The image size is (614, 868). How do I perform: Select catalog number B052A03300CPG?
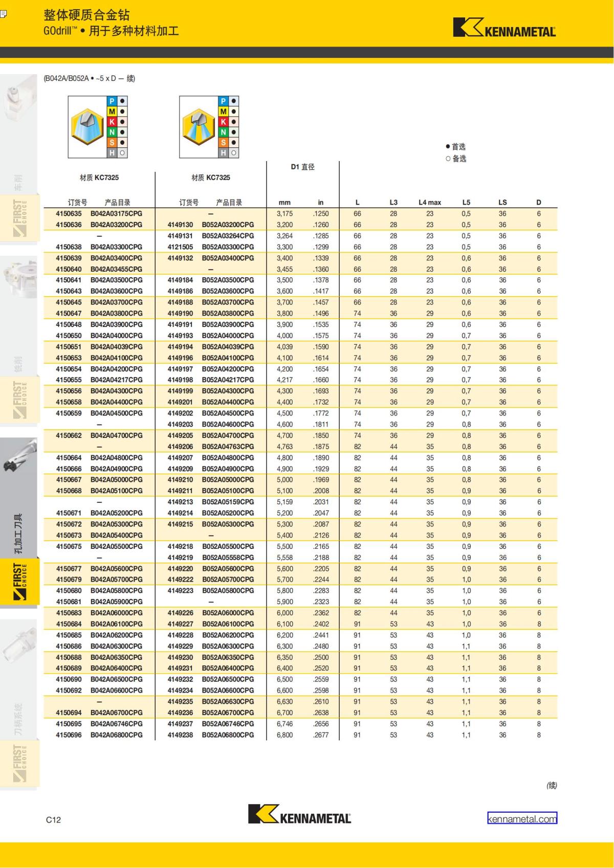coord(228,247)
